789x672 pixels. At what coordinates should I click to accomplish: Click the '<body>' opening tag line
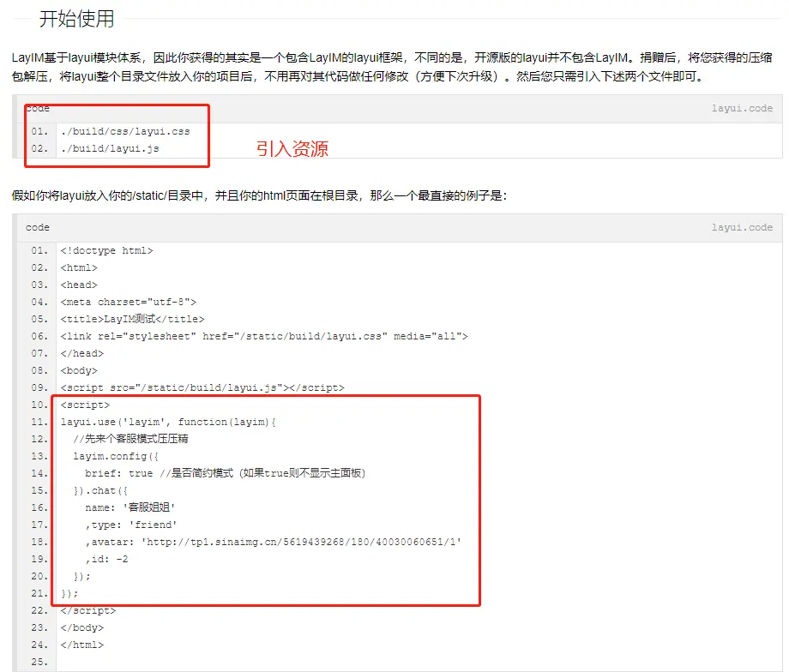(x=79, y=370)
